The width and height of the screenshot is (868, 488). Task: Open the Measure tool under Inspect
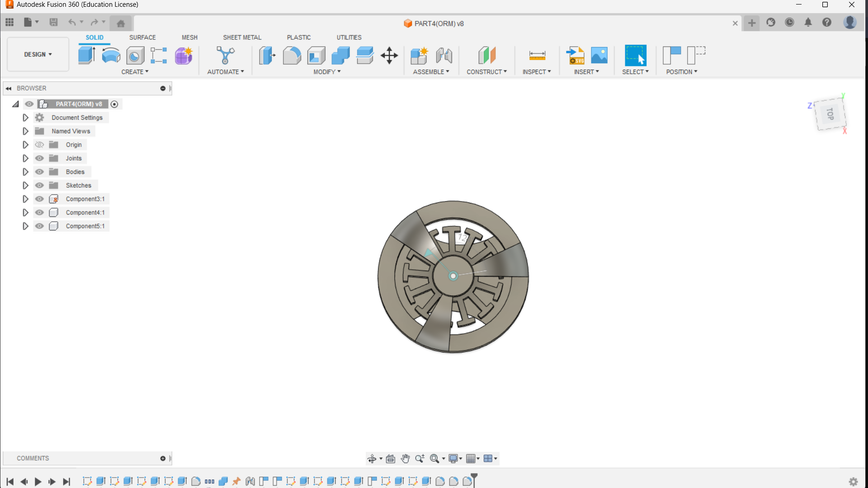tap(537, 55)
